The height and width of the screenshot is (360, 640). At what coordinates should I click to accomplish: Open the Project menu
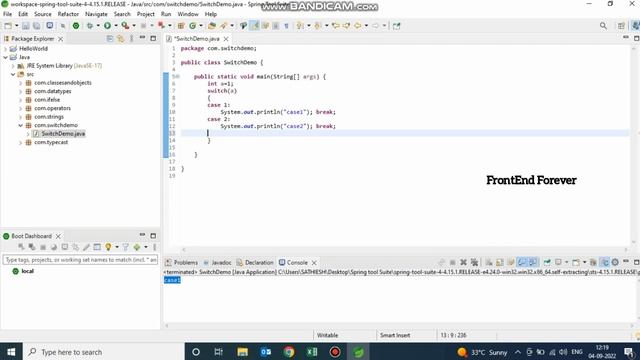pos(146,14)
